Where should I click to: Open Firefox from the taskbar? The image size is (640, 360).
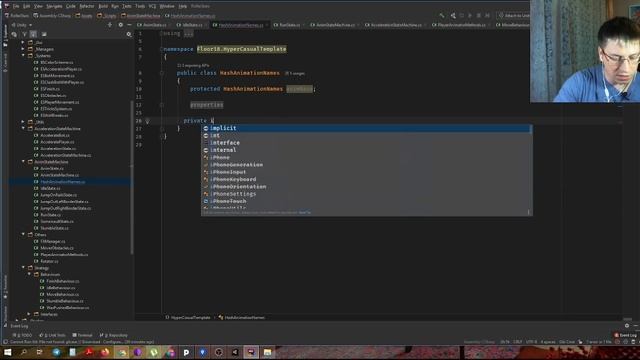(x=105, y=352)
